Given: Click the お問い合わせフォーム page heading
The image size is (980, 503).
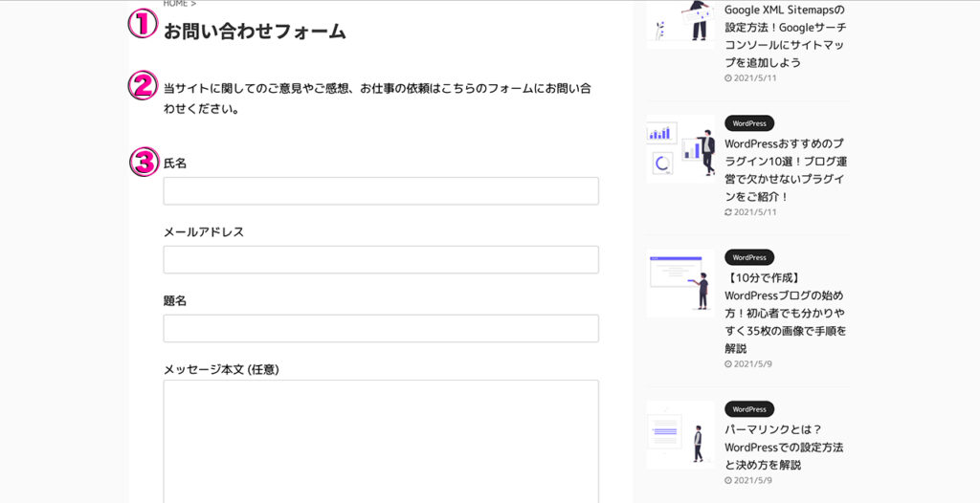Looking at the screenshot, I should [255, 32].
